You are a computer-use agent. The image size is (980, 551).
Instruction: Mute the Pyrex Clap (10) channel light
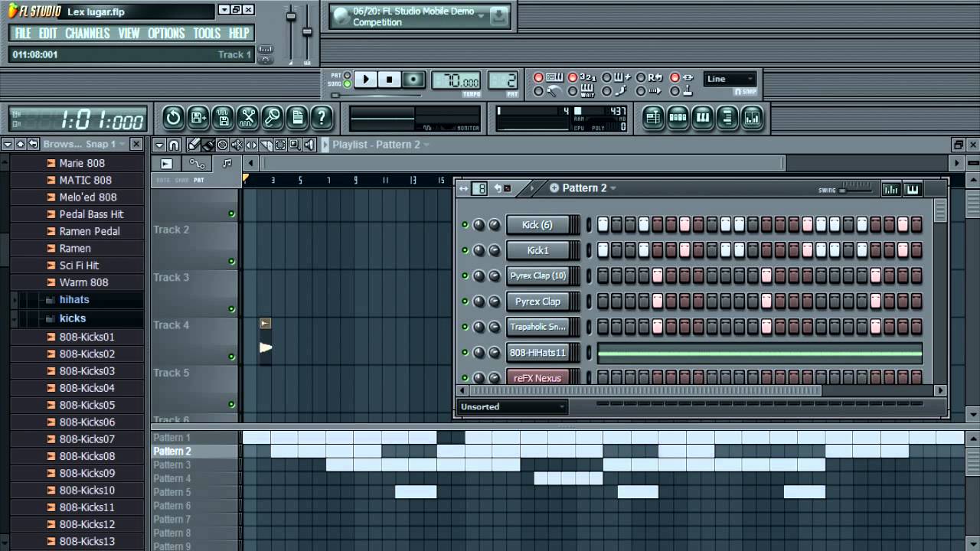pos(465,275)
